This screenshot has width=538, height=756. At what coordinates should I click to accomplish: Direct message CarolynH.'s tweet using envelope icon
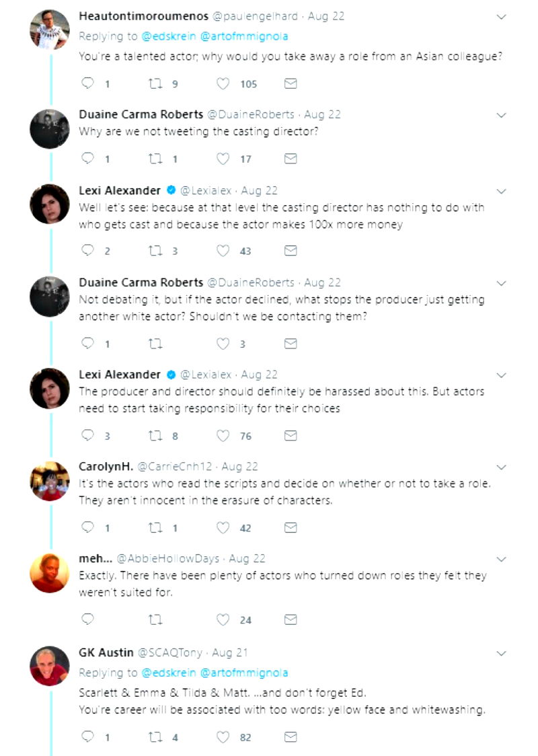(291, 528)
